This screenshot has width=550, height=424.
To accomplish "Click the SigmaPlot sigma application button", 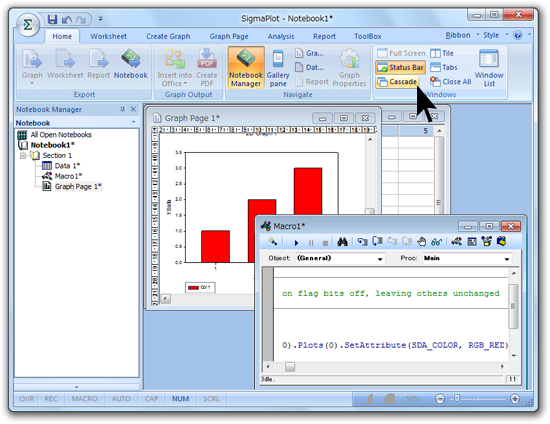I will click(x=27, y=25).
